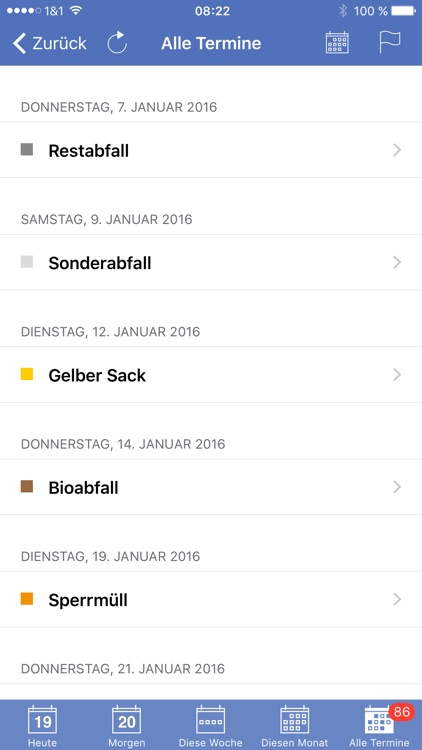This screenshot has width=422, height=750.
Task: Tap the orange Sperrmüll color square
Action: pos(27,599)
